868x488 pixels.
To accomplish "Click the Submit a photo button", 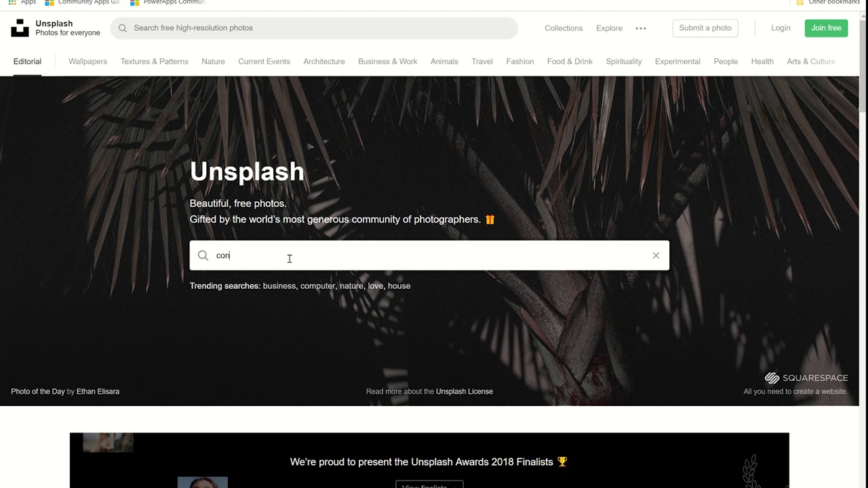I will pos(705,28).
